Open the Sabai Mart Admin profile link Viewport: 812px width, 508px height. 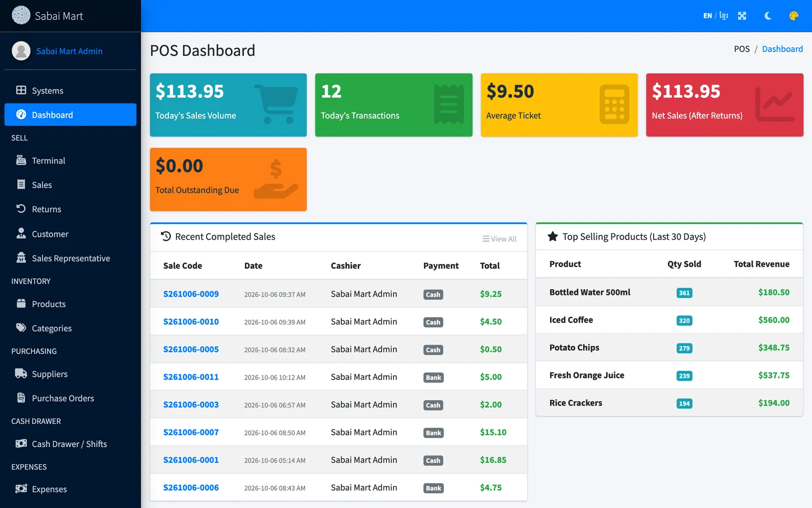pyautogui.click(x=69, y=51)
